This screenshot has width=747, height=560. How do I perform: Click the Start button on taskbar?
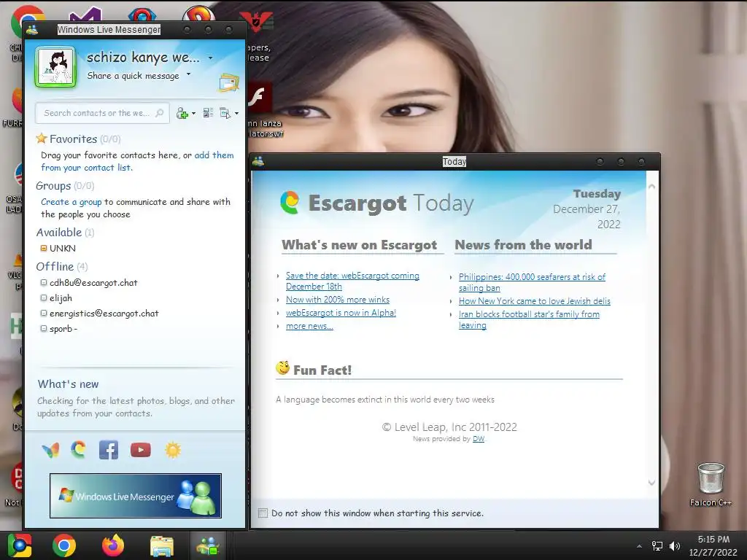[x=20, y=545]
